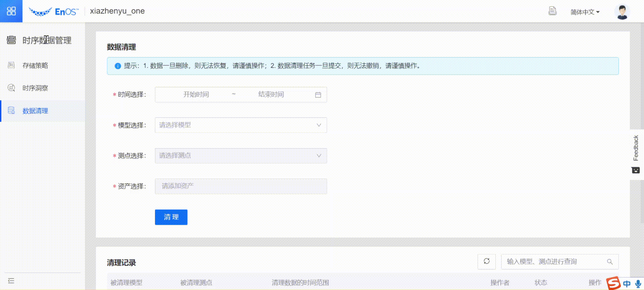The width and height of the screenshot is (644, 290).
Task: Click the search magnifier icon
Action: tap(610, 262)
